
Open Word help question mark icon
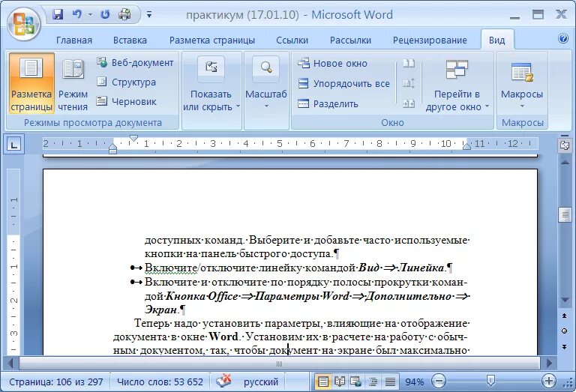pyautogui.click(x=563, y=38)
